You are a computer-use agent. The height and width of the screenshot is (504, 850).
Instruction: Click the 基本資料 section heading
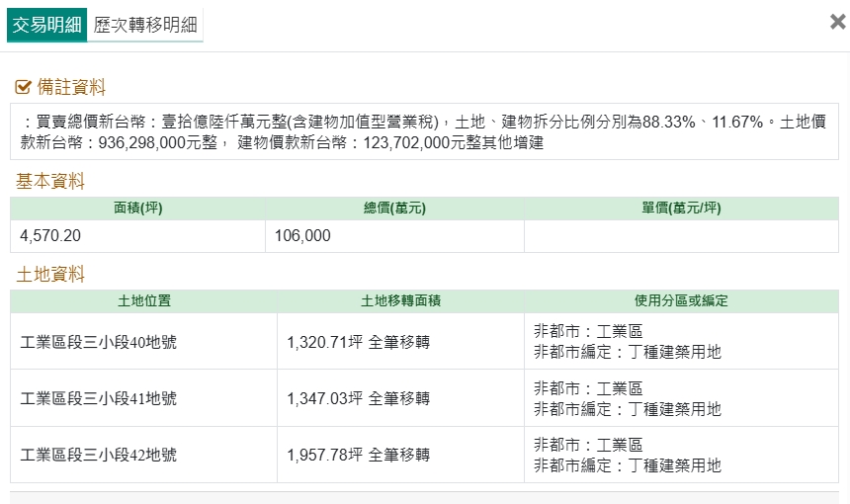tap(50, 182)
